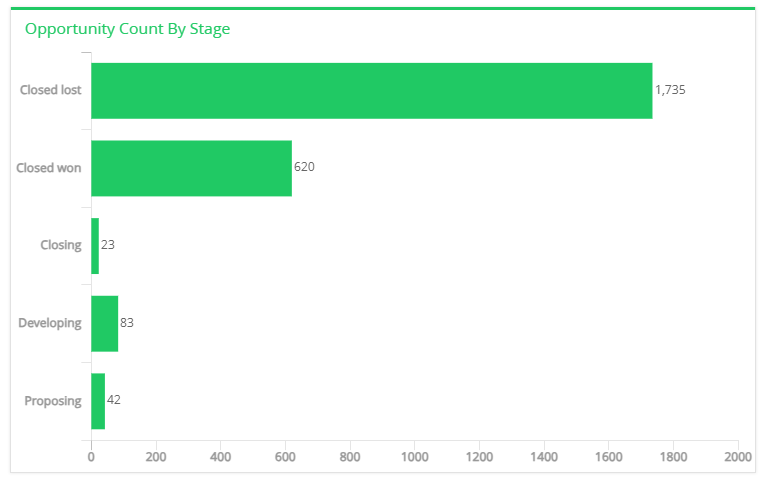The width and height of the screenshot is (767, 482).
Task: Select the Closed won bar
Action: pyautogui.click(x=192, y=168)
